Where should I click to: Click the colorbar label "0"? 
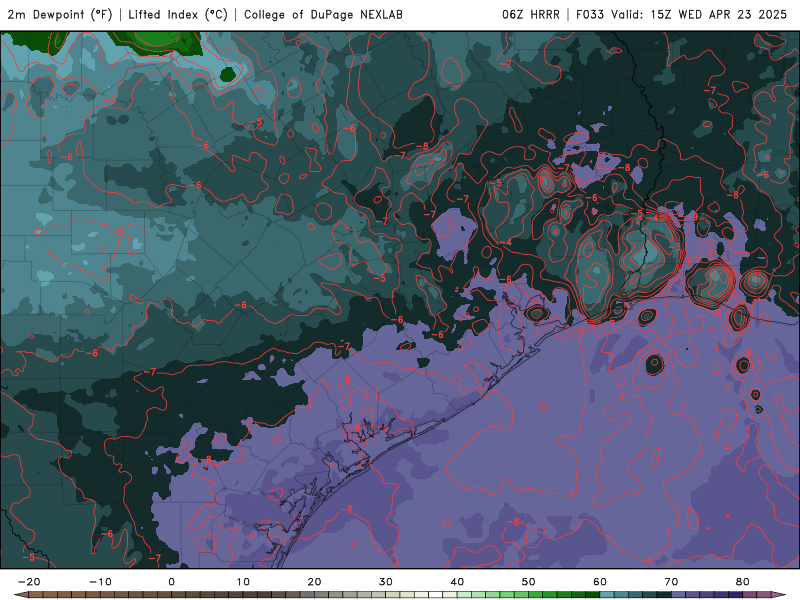(171, 582)
